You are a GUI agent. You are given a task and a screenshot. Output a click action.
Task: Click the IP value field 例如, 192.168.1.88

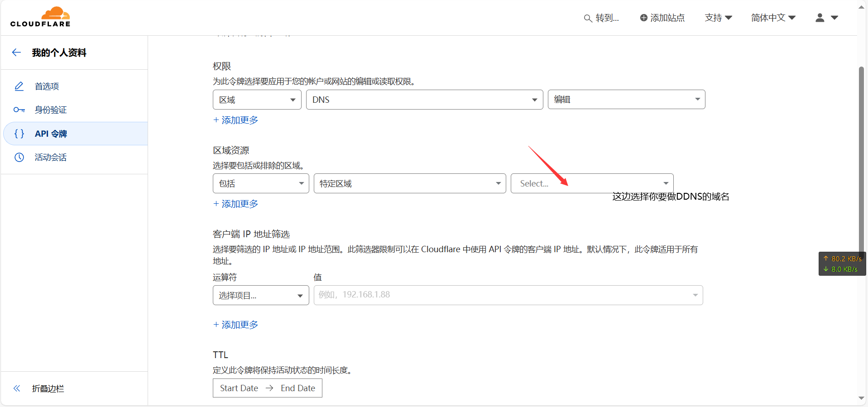pos(508,295)
